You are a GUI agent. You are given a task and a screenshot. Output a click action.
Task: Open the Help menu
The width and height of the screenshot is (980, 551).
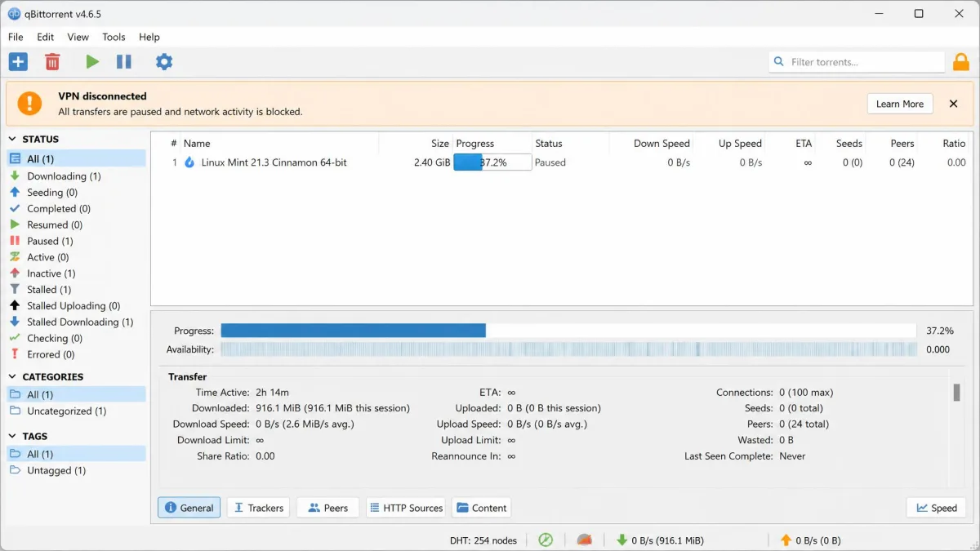(149, 37)
